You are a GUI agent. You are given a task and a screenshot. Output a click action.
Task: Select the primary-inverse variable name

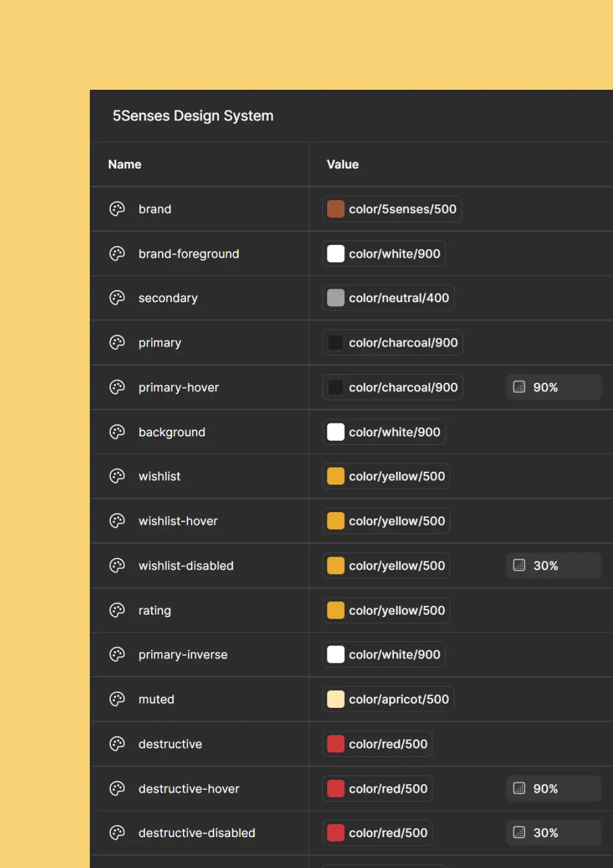click(x=183, y=655)
